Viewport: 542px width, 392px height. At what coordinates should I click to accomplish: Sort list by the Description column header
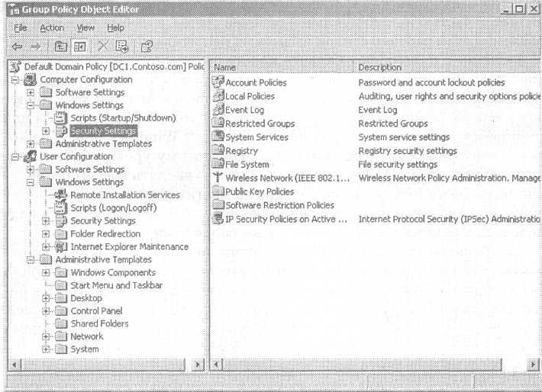[x=448, y=67]
